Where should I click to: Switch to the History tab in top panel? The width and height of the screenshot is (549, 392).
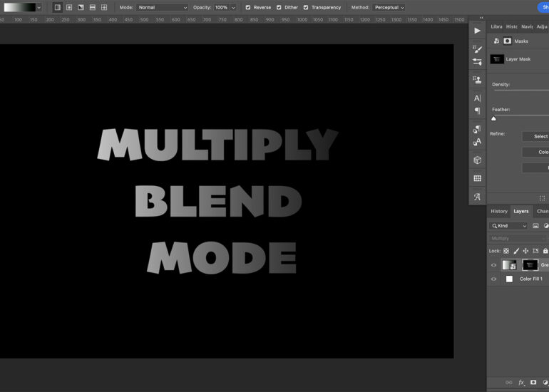click(511, 26)
